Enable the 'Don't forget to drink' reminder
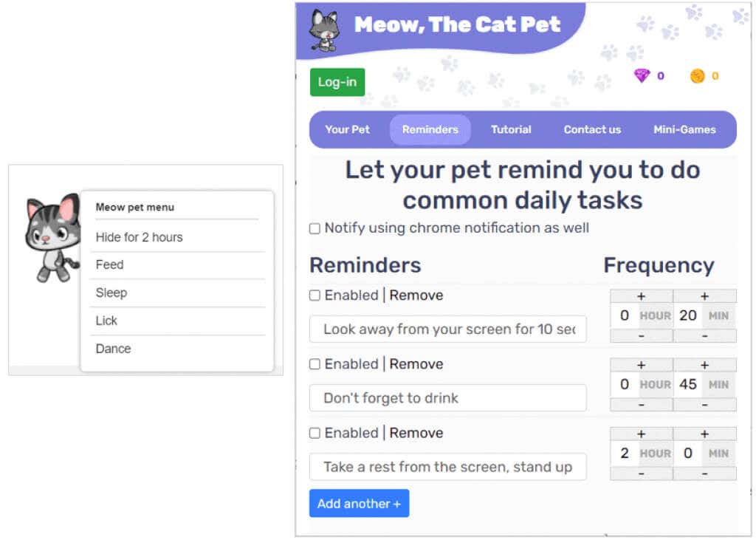The height and width of the screenshot is (540, 756). point(315,364)
